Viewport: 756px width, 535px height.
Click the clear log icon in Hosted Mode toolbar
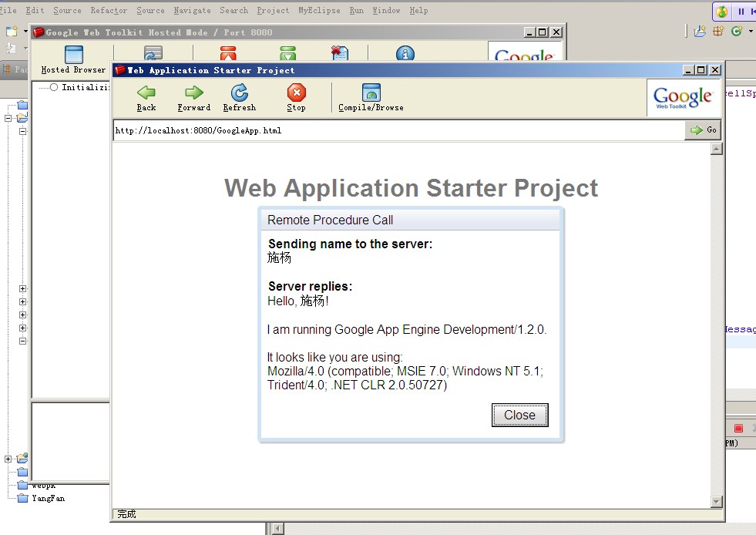coord(340,53)
